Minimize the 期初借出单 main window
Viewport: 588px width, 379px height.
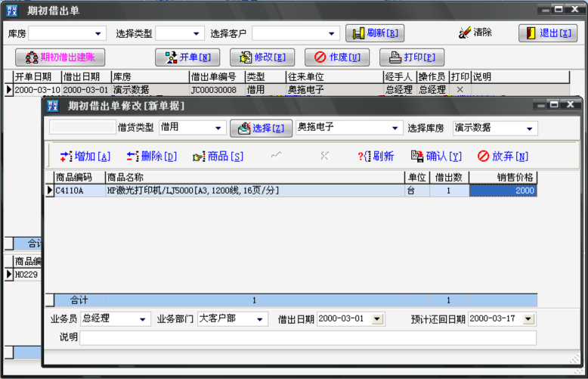(x=546, y=10)
